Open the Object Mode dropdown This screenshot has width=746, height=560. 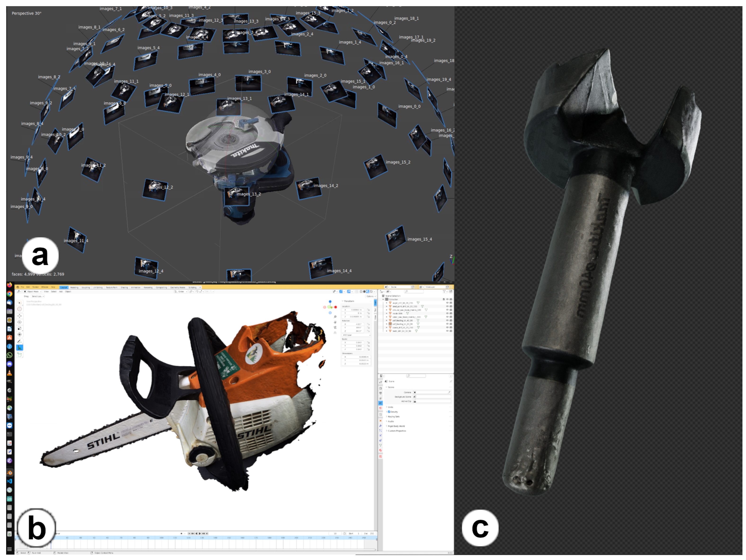pyautogui.click(x=32, y=291)
